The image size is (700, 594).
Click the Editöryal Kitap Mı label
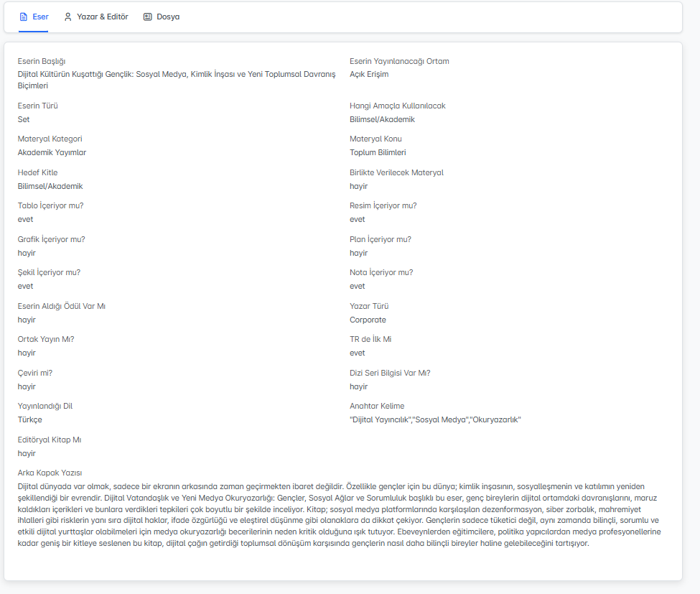54,440
